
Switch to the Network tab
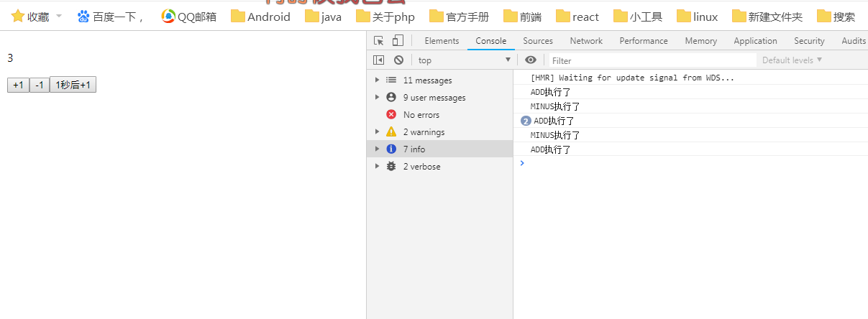[x=586, y=41]
